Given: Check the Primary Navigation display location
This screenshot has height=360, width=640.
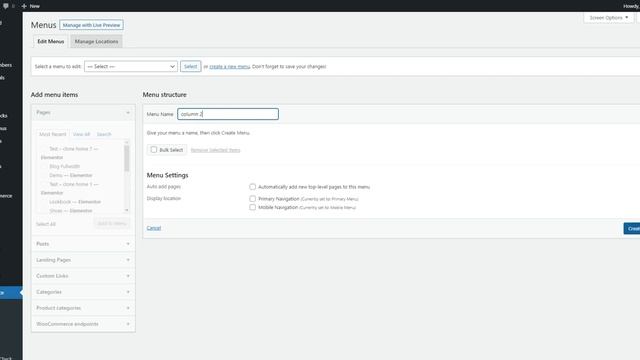Looking at the screenshot, I should click(253, 199).
